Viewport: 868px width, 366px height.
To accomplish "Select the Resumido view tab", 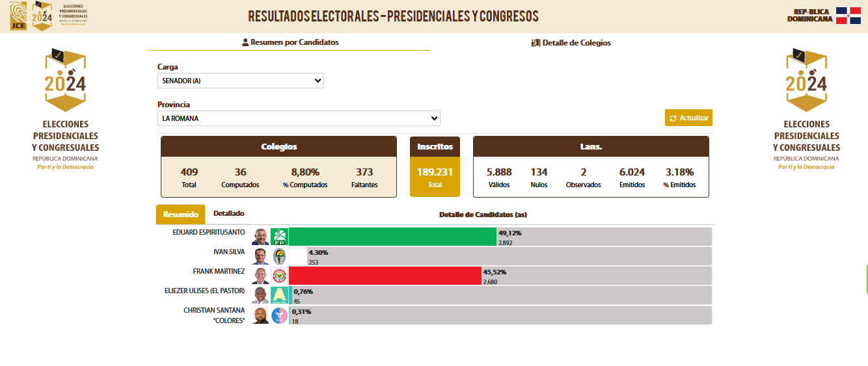I will click(x=180, y=215).
